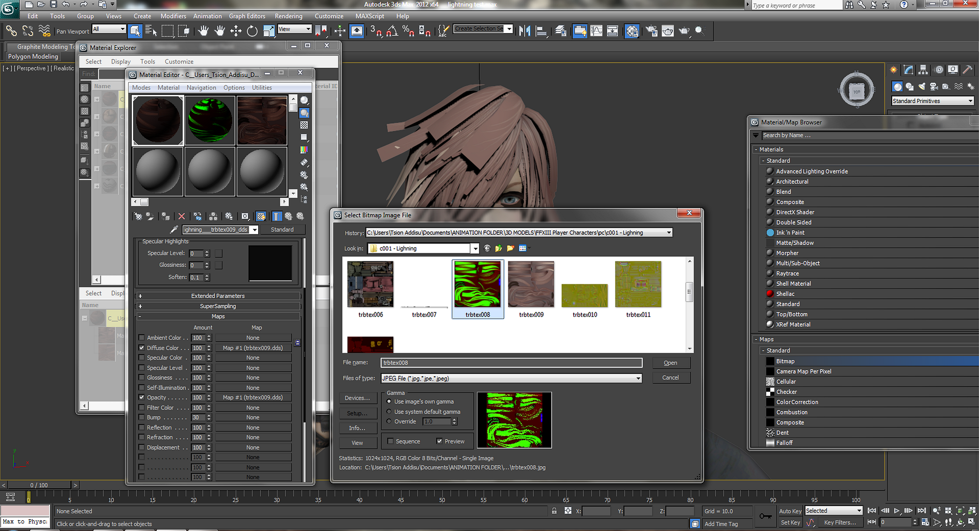The width and height of the screenshot is (980, 531).
Task: Open the Standard Primitives dropdown
Action: pyautogui.click(x=932, y=101)
